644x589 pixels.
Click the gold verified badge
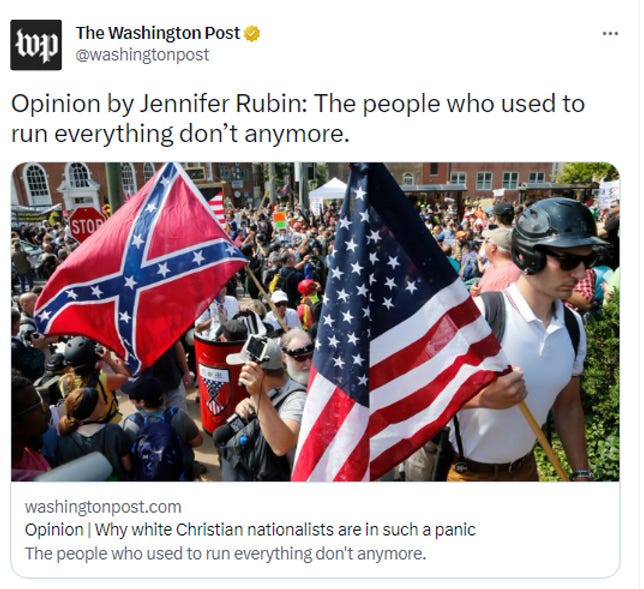pos(252,34)
